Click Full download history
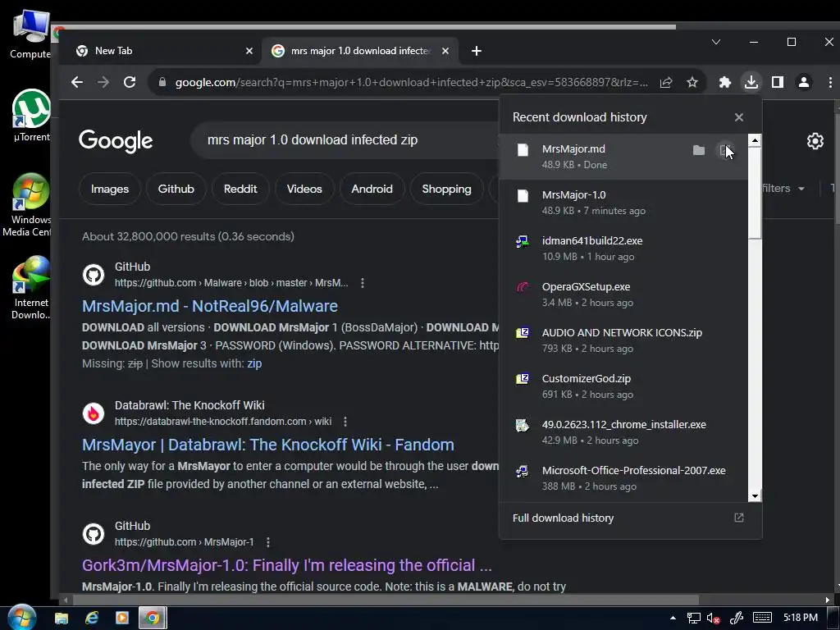Image resolution: width=840 pixels, height=630 pixels. click(x=563, y=518)
